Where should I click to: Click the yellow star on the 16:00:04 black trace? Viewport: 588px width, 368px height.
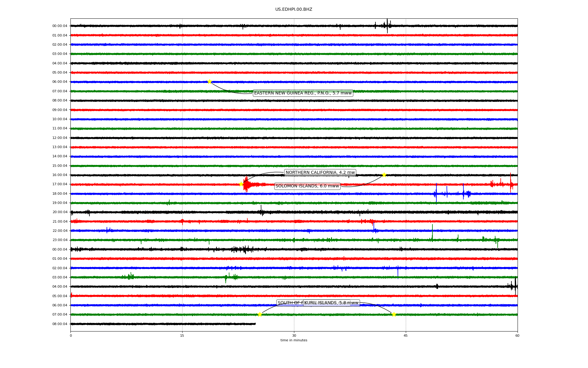[384, 175]
